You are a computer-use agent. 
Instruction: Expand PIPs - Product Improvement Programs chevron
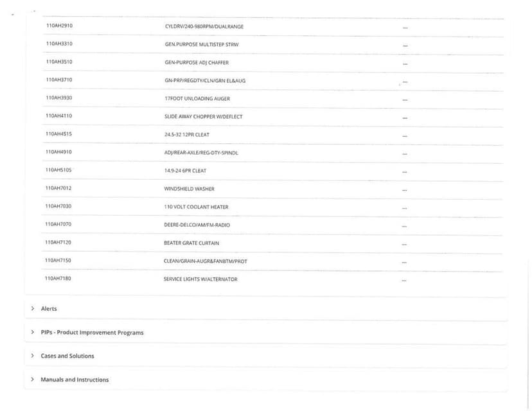[33, 332]
